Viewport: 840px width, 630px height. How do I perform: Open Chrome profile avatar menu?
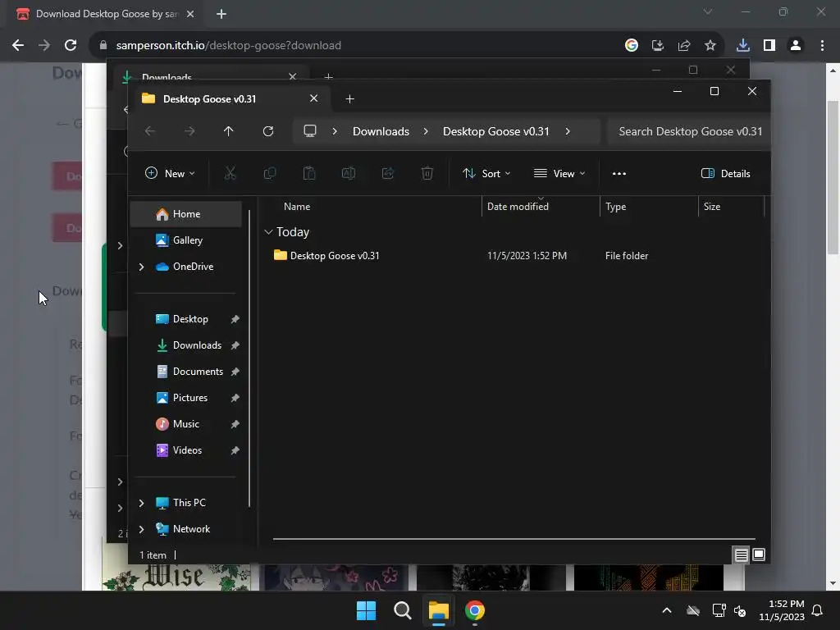coord(796,46)
